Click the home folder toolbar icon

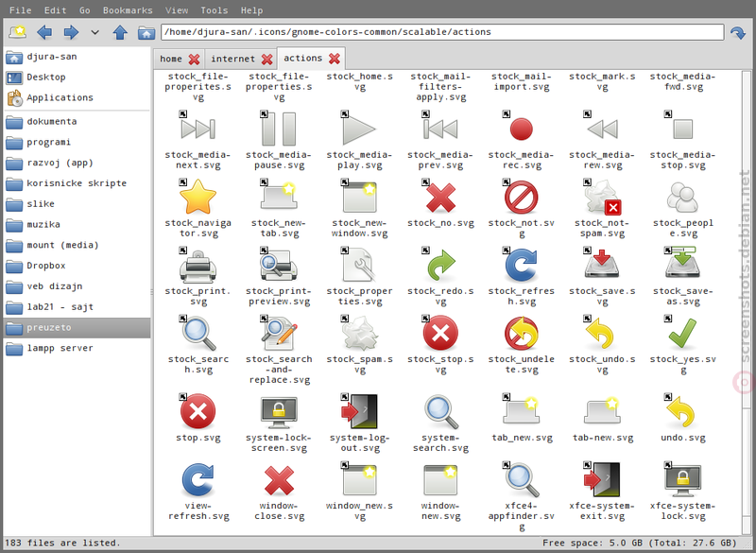click(146, 32)
